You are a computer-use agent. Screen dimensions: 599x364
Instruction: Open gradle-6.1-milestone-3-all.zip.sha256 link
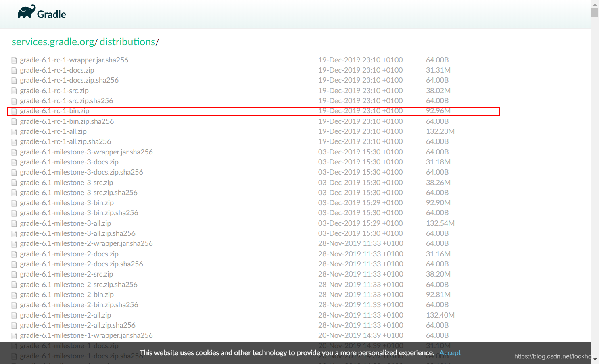click(78, 233)
